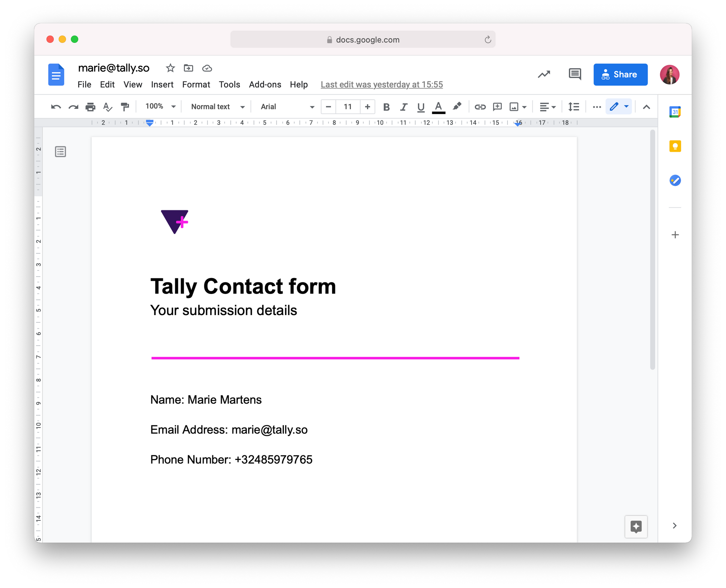Open the activity dashboard trend icon
This screenshot has height=588, width=726.
tap(544, 74)
